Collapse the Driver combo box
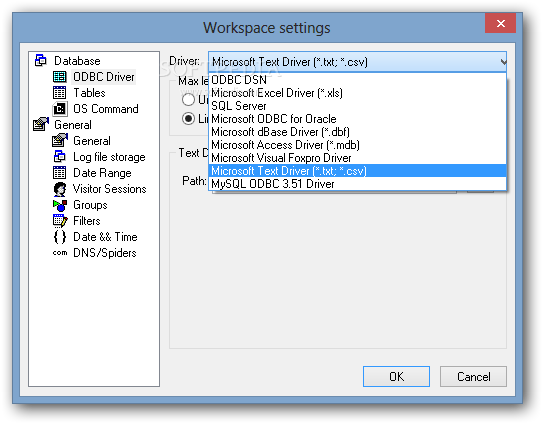543x424 pixels. pyautogui.click(x=503, y=62)
